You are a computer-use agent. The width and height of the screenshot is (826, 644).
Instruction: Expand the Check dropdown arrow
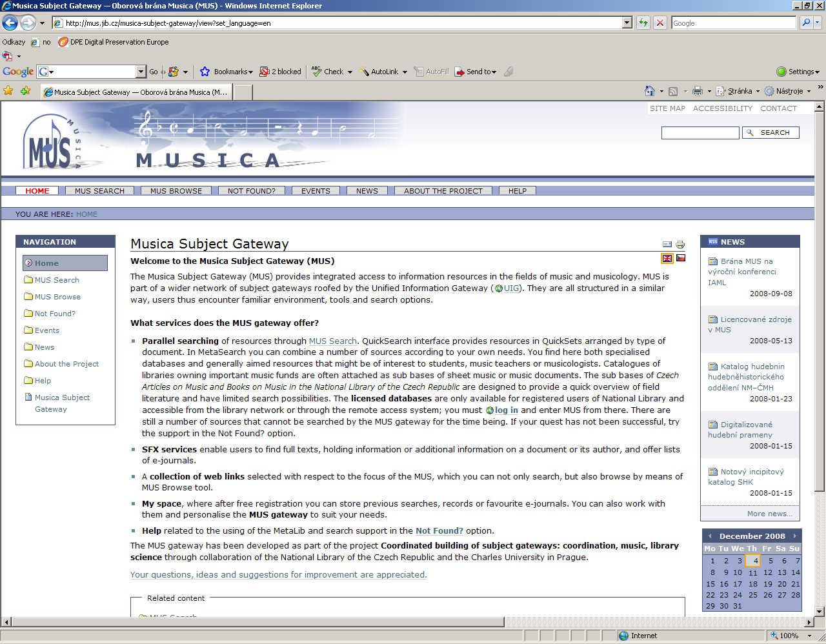click(350, 72)
